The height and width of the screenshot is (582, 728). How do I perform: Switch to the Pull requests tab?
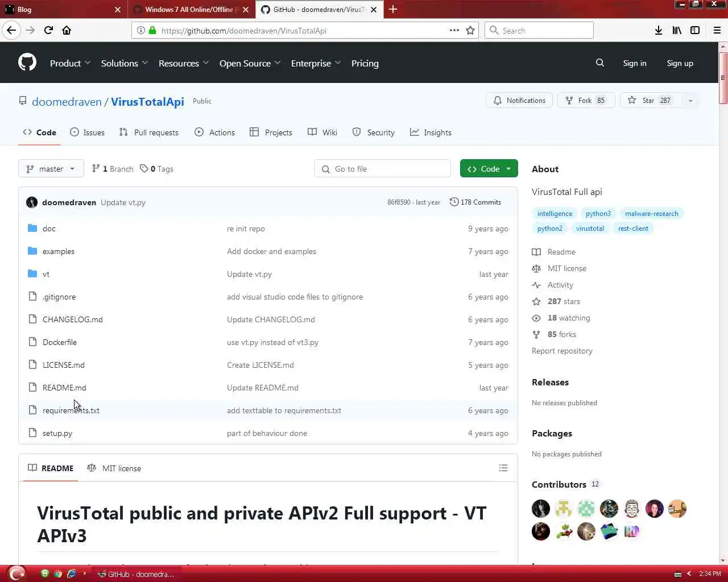pos(148,132)
